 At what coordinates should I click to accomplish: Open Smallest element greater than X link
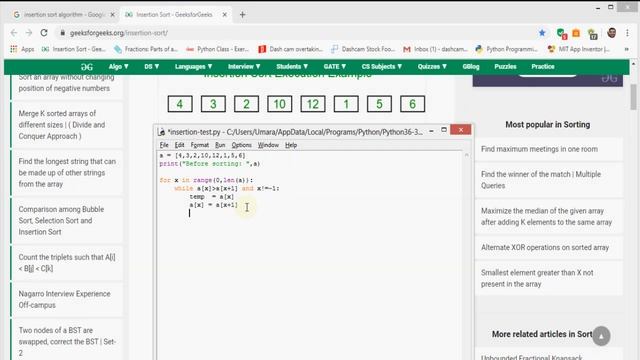pos(537,278)
